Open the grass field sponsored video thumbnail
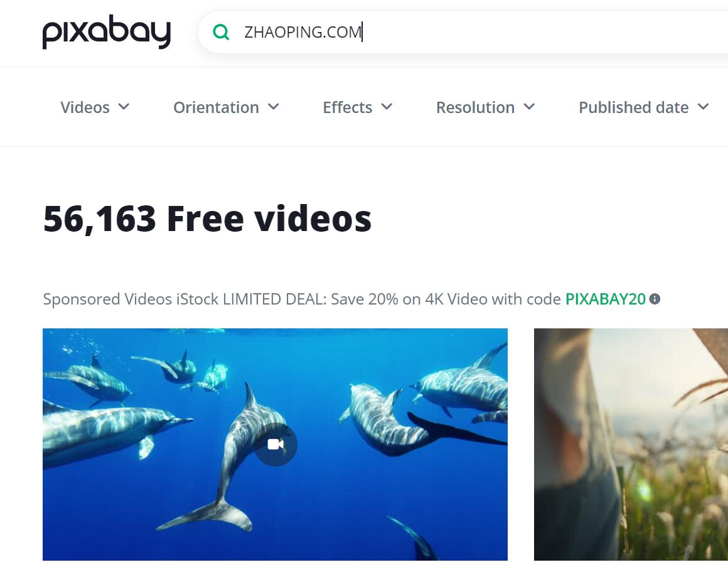The width and height of the screenshot is (728, 577). point(631,444)
